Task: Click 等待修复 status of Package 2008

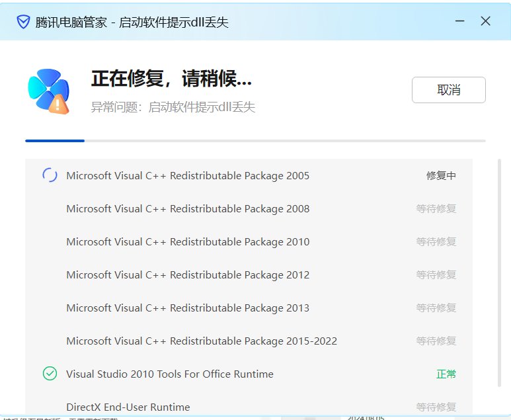Action: [436, 209]
